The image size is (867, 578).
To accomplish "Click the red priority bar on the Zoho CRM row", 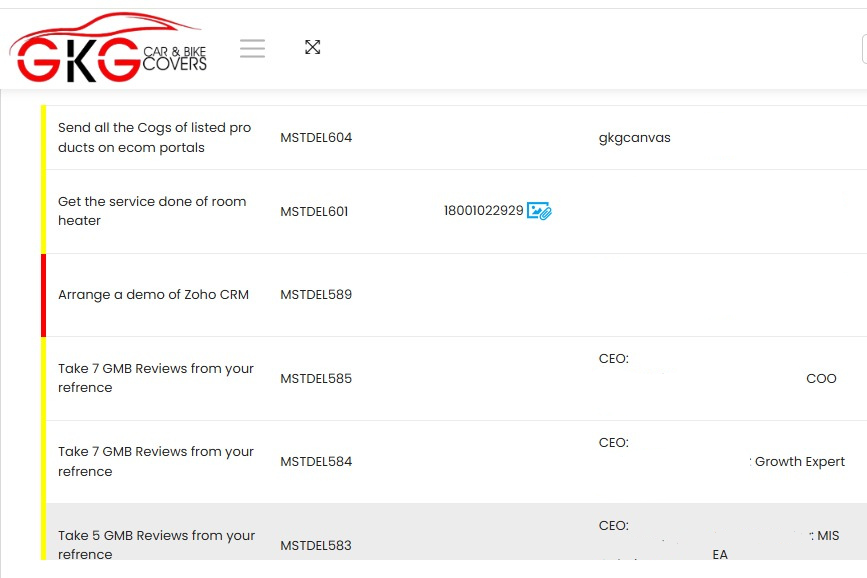I will click(x=43, y=295).
